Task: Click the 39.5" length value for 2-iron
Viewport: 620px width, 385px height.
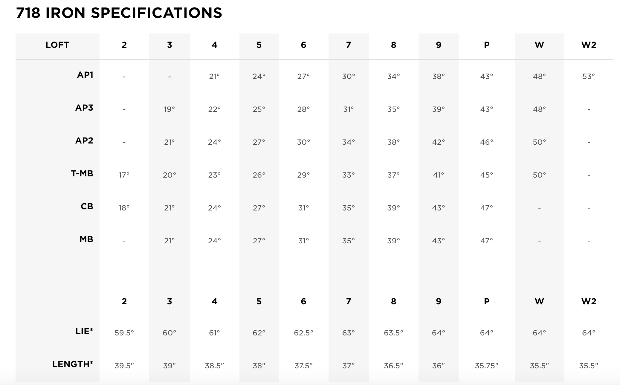Action: (x=124, y=366)
